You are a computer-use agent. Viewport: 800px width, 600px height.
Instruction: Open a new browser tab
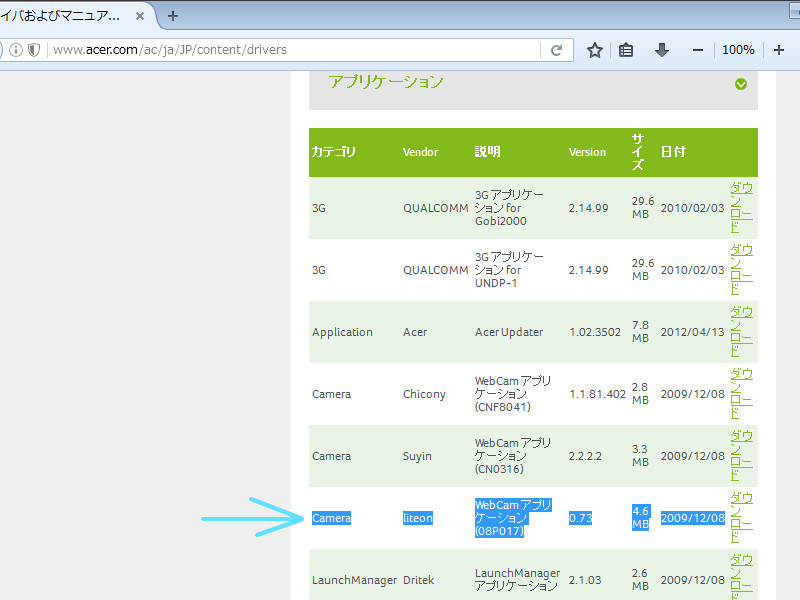173,16
